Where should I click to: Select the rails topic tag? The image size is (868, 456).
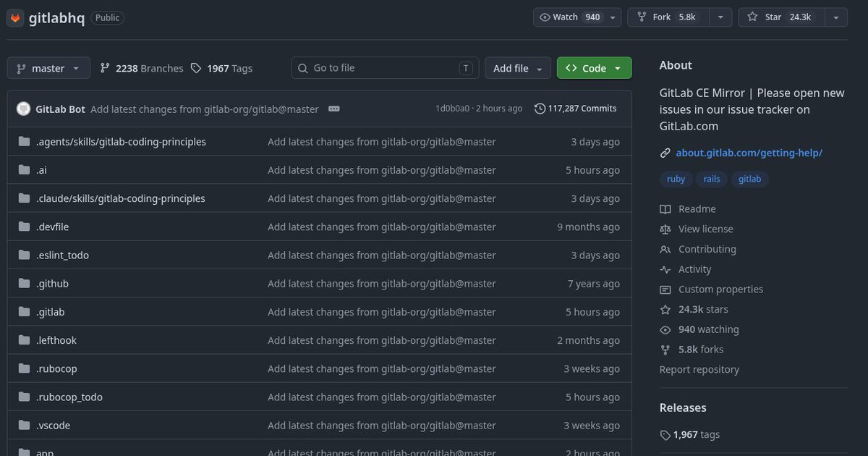click(x=712, y=179)
